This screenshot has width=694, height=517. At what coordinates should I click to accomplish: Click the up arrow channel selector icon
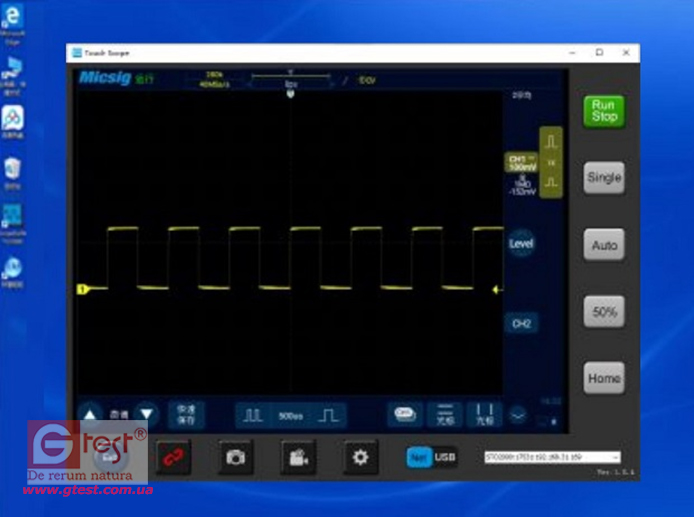click(x=91, y=414)
